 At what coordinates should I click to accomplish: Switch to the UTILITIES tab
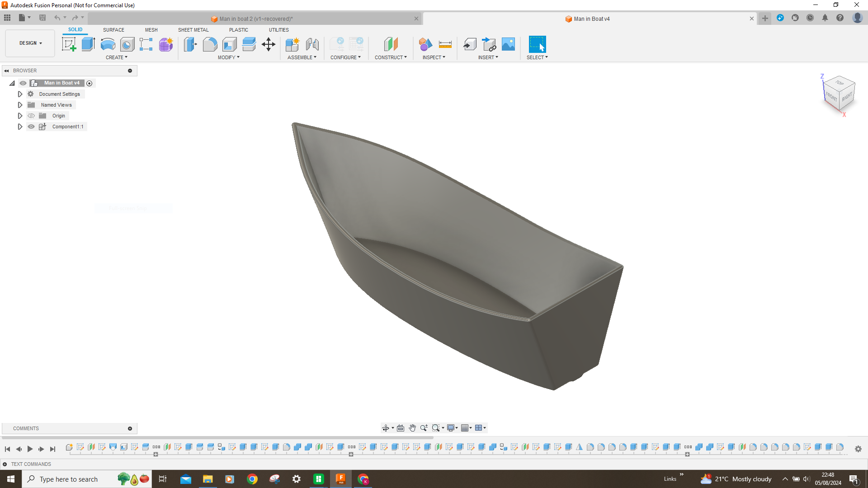[x=279, y=30]
